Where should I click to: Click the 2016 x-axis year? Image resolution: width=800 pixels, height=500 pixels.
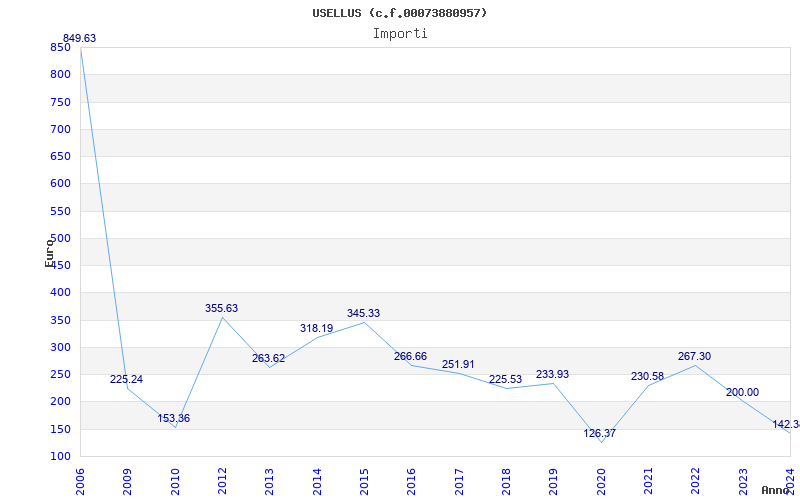[x=411, y=482]
